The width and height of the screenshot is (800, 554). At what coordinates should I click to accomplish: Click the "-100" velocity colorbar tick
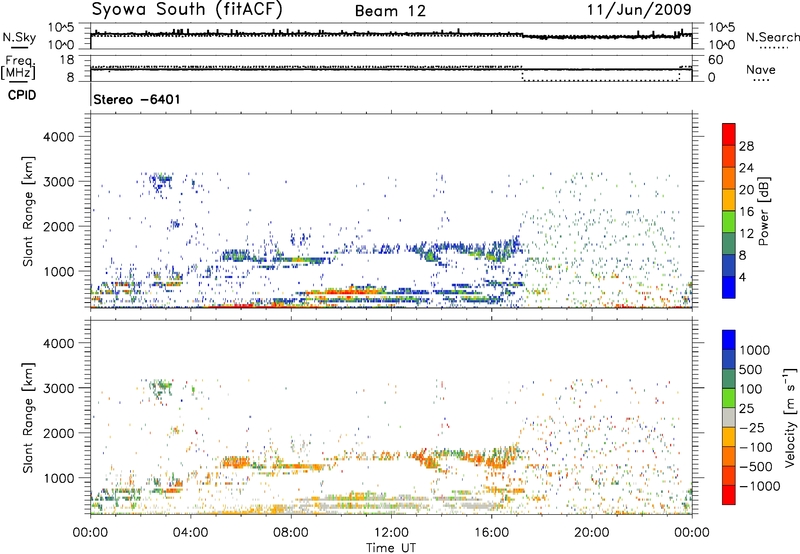click(756, 447)
